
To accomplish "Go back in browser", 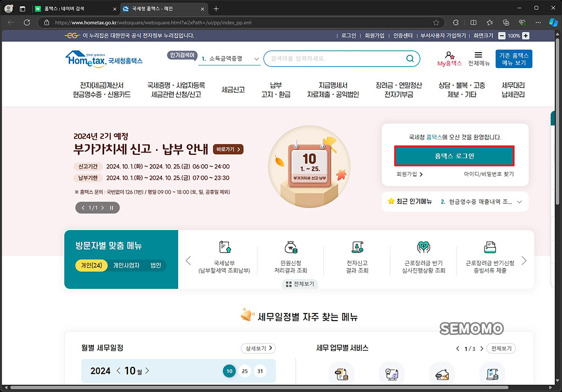I will [x=11, y=23].
